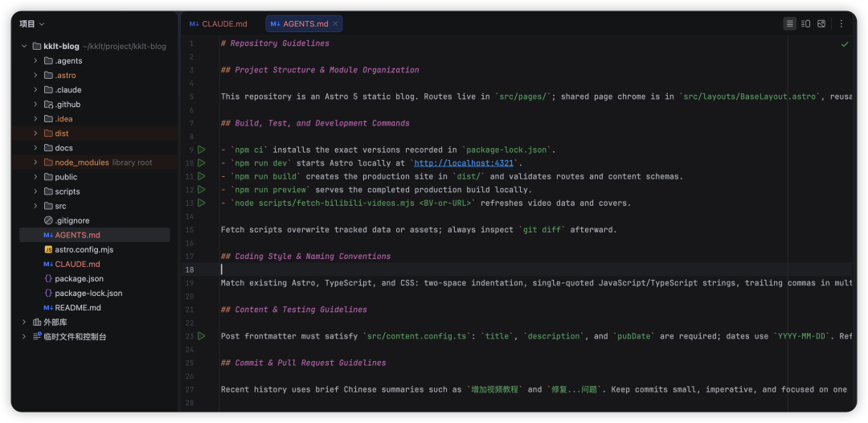Expand the .astro folder
This screenshot has height=423, width=868.
(35, 76)
